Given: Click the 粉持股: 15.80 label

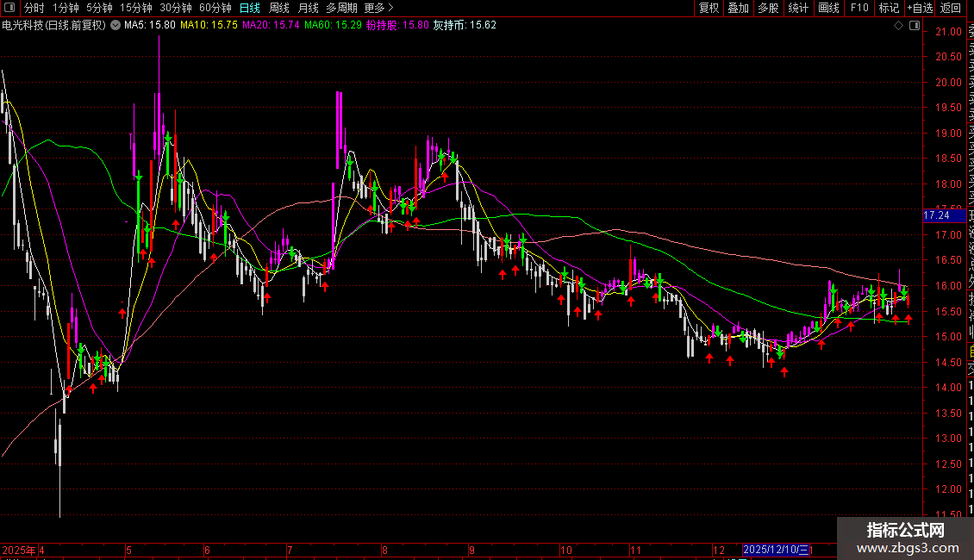Looking at the screenshot, I should (397, 26).
